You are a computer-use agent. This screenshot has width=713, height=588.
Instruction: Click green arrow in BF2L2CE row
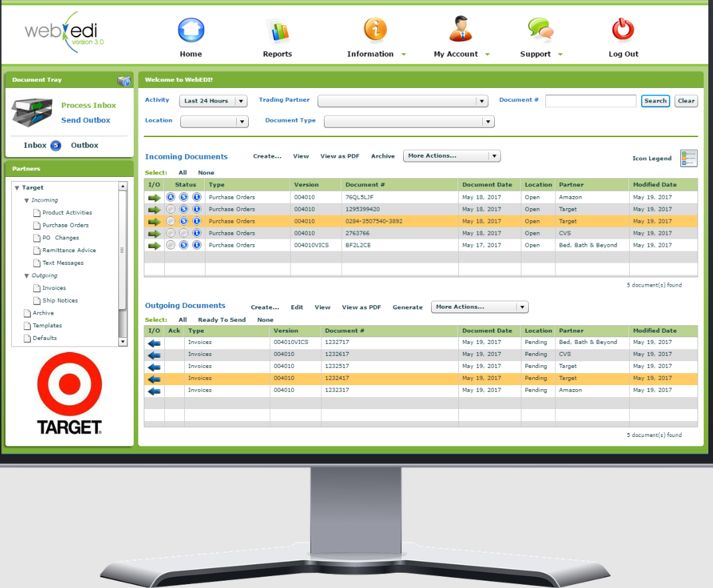coord(154,245)
